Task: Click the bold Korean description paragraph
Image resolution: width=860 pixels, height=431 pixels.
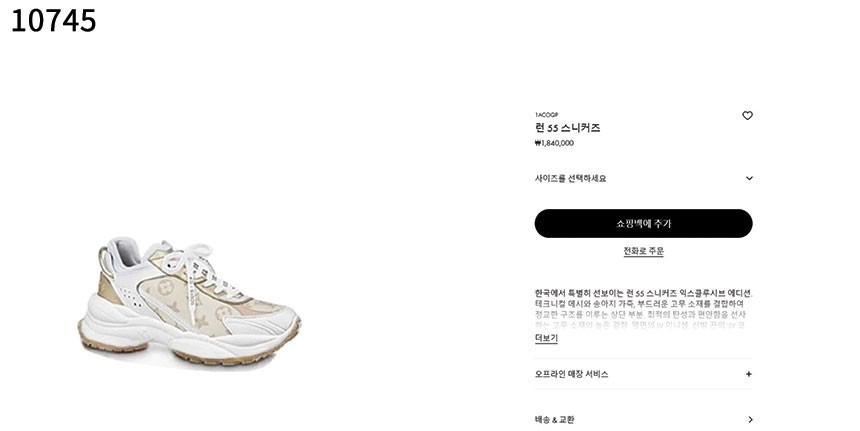Action: (x=643, y=298)
